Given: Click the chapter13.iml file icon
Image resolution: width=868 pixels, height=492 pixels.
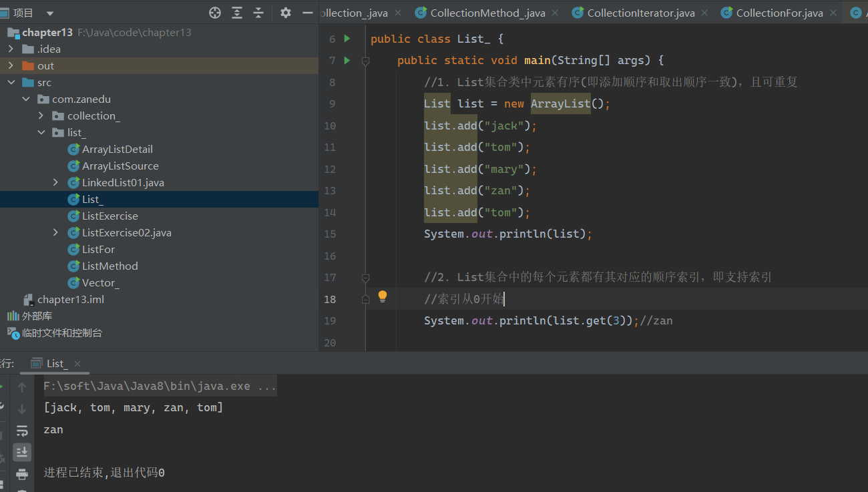Looking at the screenshot, I should pos(29,300).
